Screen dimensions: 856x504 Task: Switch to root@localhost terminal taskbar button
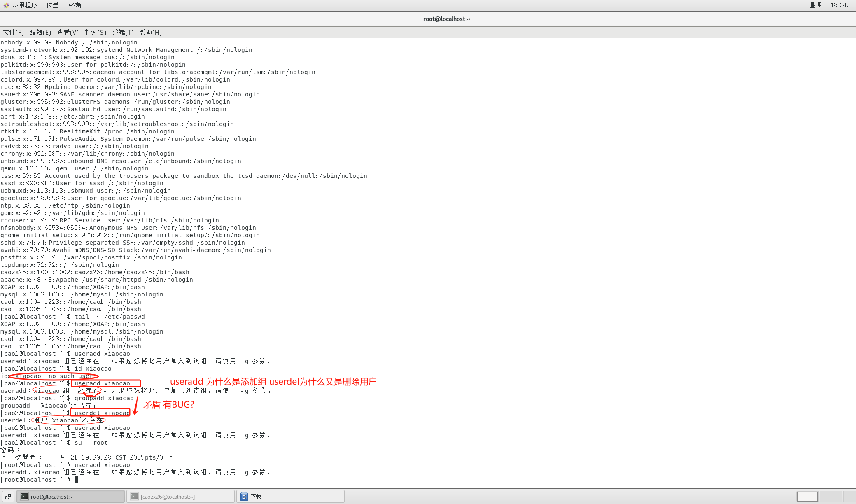(70, 497)
